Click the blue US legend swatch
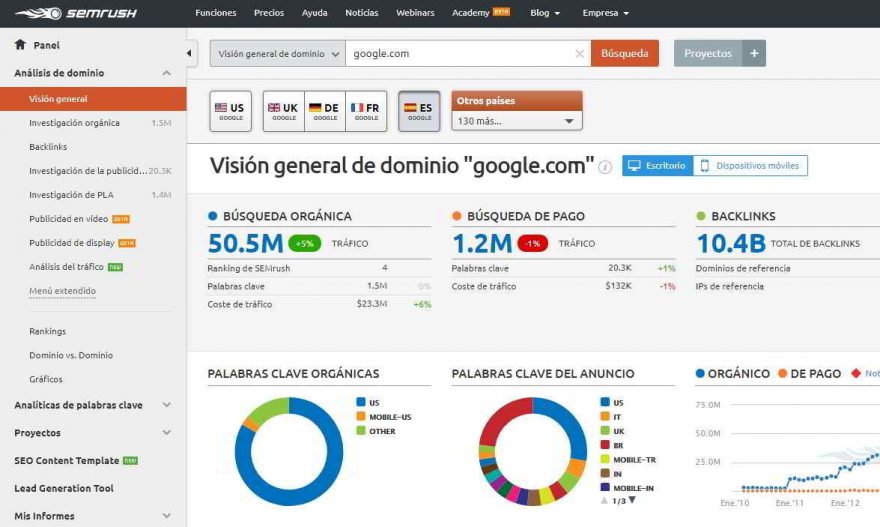 tap(360, 402)
